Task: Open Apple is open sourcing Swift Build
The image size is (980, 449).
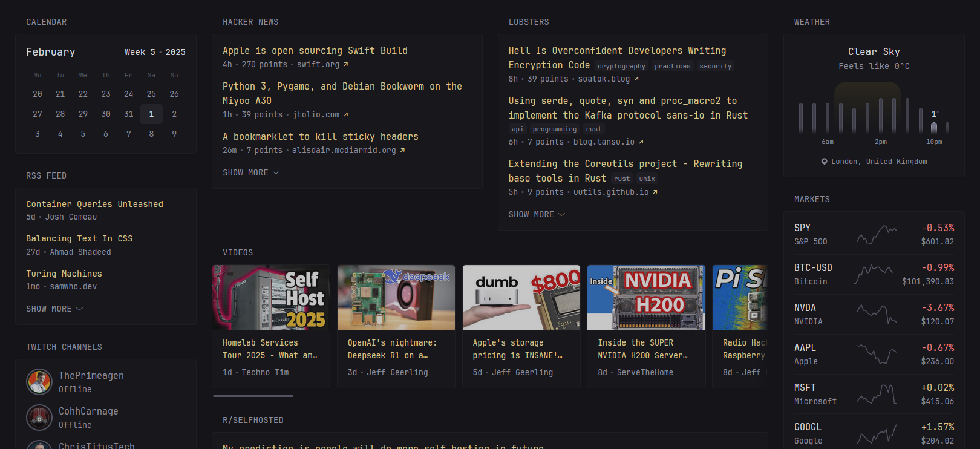Action: click(x=315, y=51)
